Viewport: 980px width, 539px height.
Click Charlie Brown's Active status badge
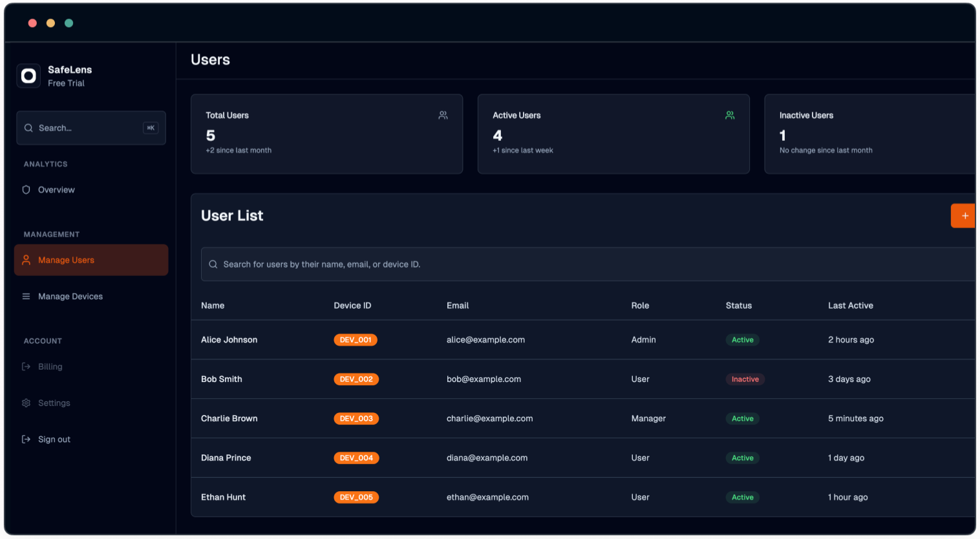pos(743,419)
